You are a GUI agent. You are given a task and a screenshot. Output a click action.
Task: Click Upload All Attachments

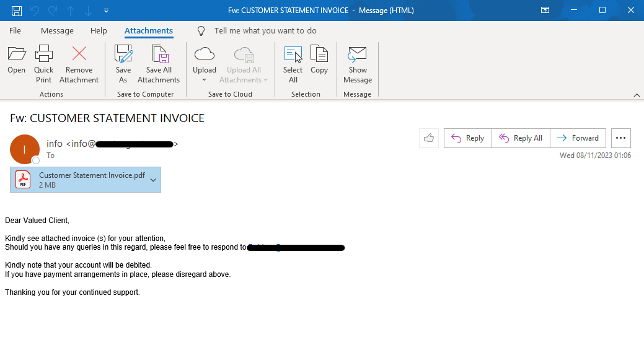pos(244,64)
